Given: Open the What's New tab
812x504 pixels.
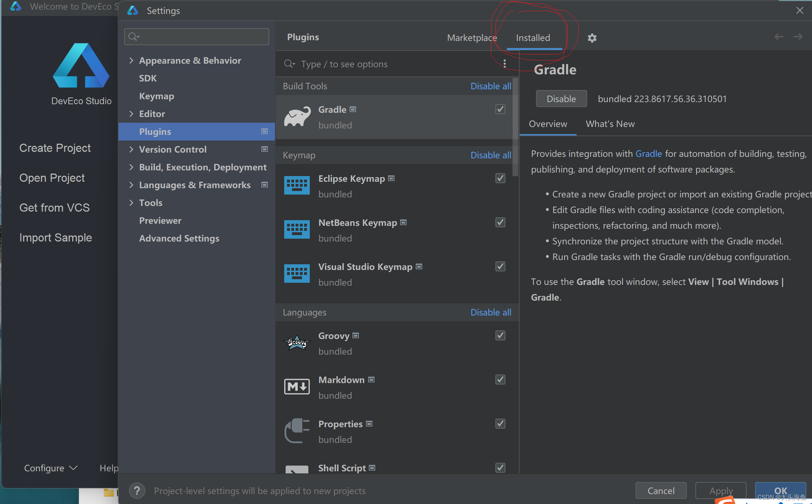Looking at the screenshot, I should (x=610, y=124).
